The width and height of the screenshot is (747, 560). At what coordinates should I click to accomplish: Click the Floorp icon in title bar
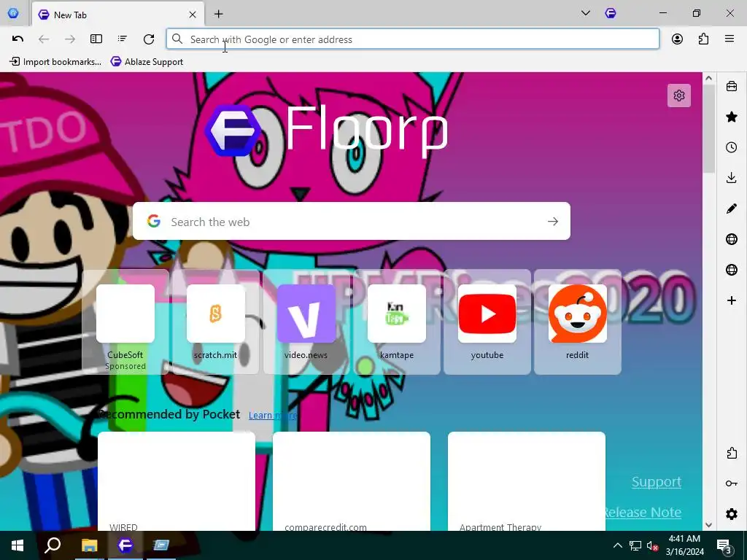[x=611, y=13]
